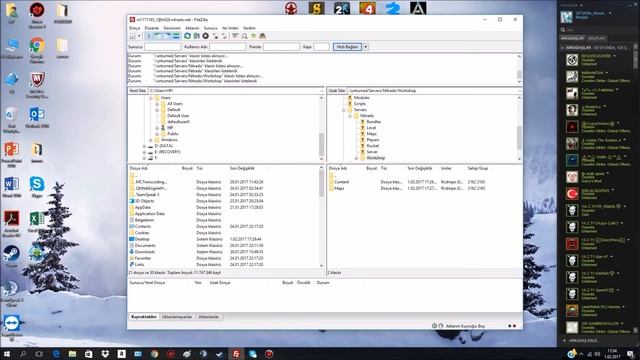Click the Sunucu host input field
The image size is (640, 360).
pos(162,47)
